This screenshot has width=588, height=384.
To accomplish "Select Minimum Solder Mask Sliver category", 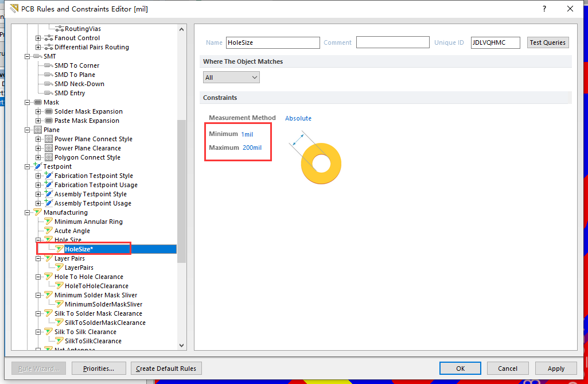I will tap(96, 295).
